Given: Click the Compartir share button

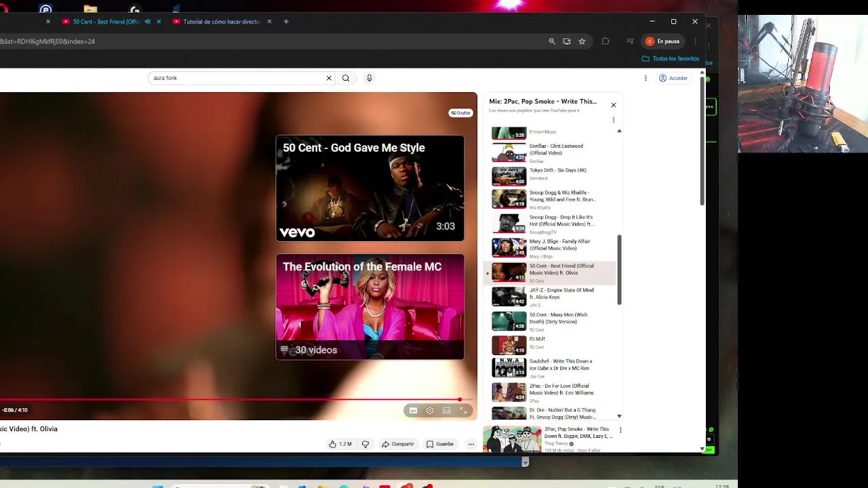Looking at the screenshot, I should [x=398, y=444].
